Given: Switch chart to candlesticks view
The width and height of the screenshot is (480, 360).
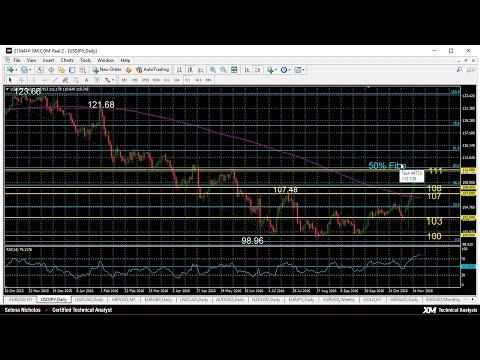Looking at the screenshot, I should click(x=190, y=70).
